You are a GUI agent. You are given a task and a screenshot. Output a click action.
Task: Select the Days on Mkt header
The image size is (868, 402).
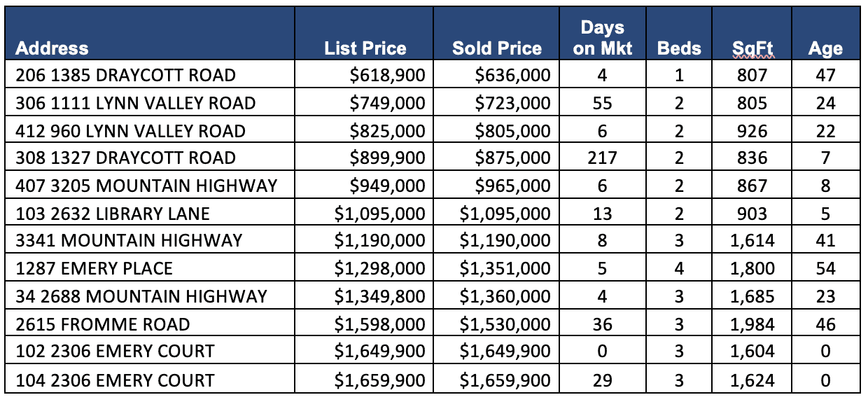click(x=602, y=38)
